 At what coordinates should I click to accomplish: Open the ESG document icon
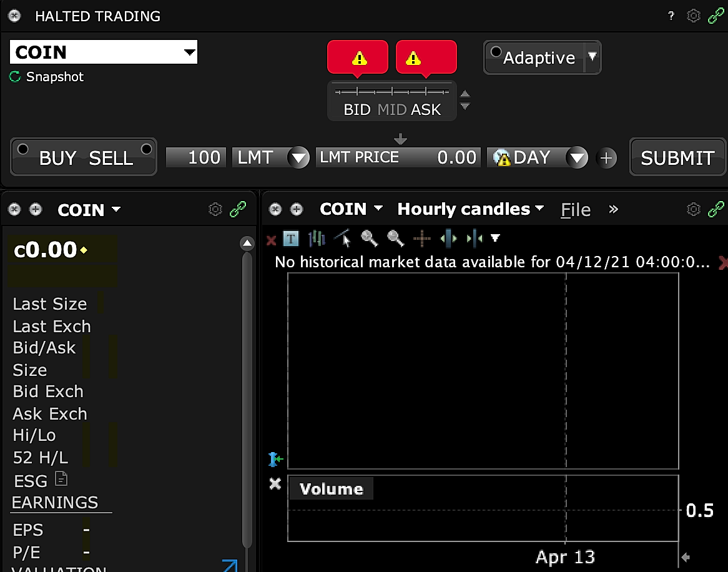61,479
